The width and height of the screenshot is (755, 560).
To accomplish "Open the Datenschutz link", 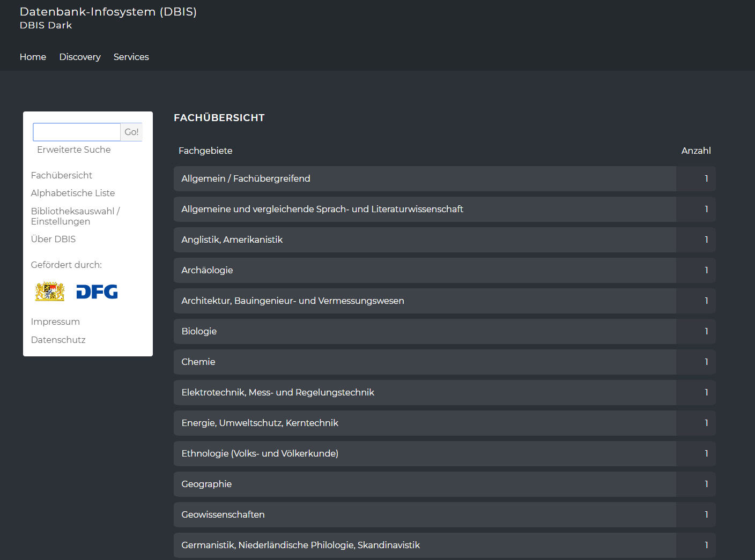I will (x=58, y=340).
